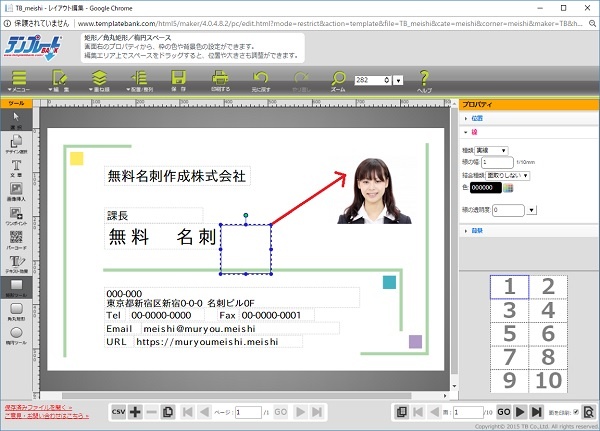600x431 pixels.
Task: Click the 保存済みファイルを開く link
Action: click(38, 407)
